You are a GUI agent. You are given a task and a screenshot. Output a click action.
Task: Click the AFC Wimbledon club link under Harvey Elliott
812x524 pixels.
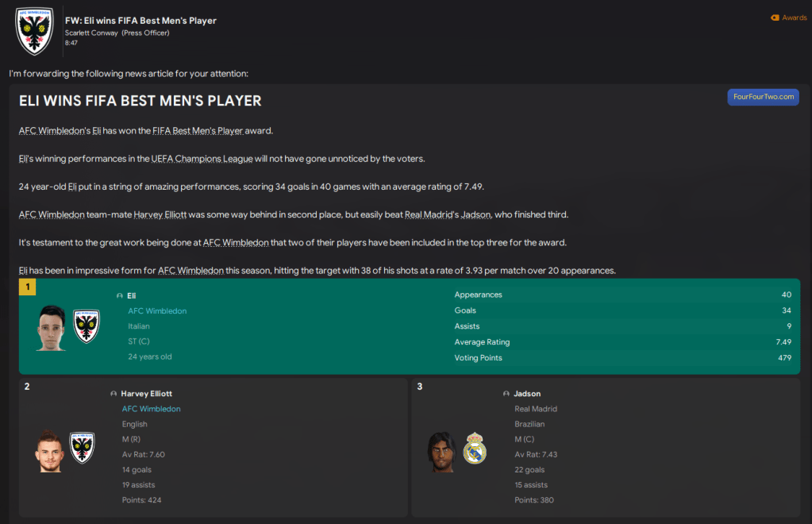[x=151, y=409]
